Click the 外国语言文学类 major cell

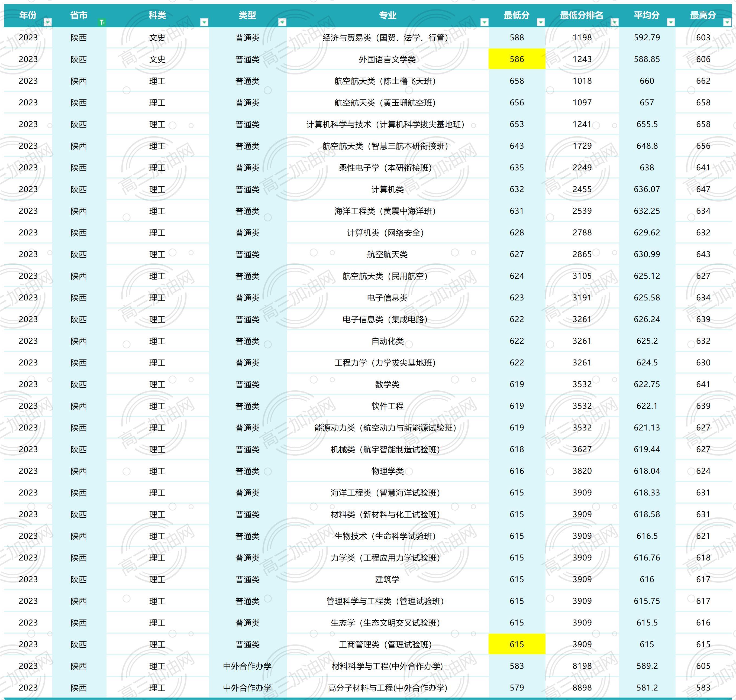(x=388, y=59)
